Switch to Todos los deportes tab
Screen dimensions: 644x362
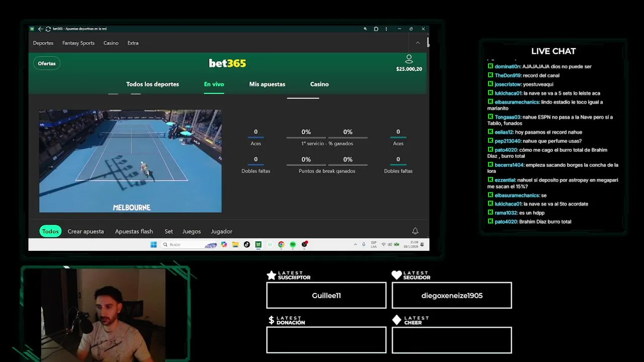click(152, 84)
